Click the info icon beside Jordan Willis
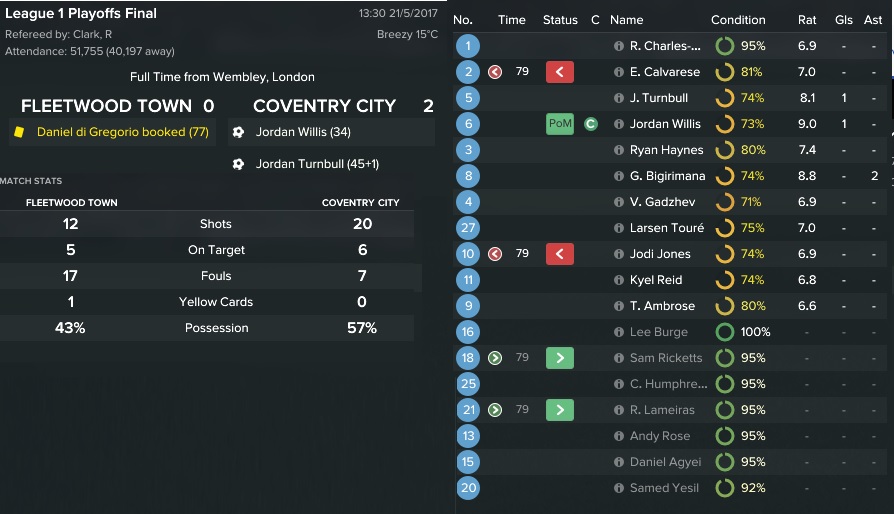 click(618, 124)
